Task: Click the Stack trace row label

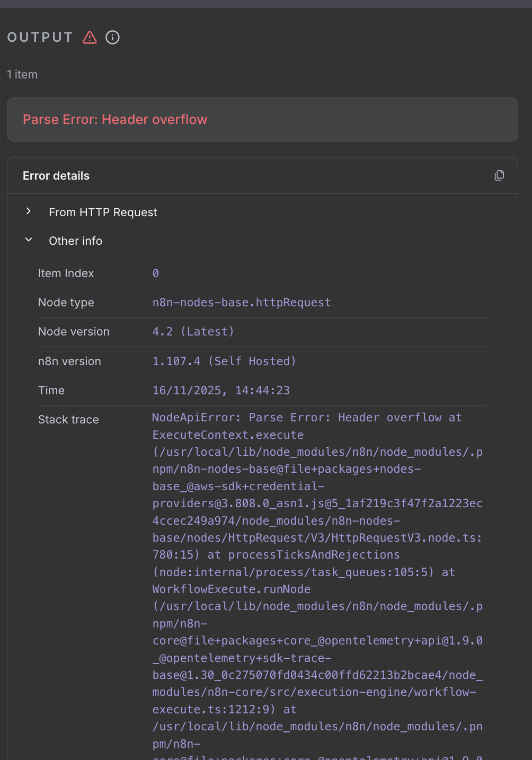Action: (x=68, y=420)
